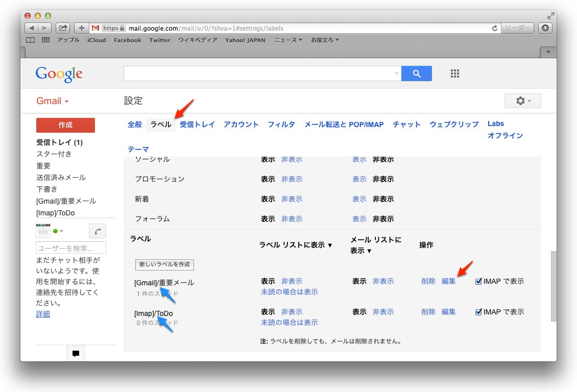Show 新着 in message list
The width and height of the screenshot is (577, 392).
click(359, 199)
